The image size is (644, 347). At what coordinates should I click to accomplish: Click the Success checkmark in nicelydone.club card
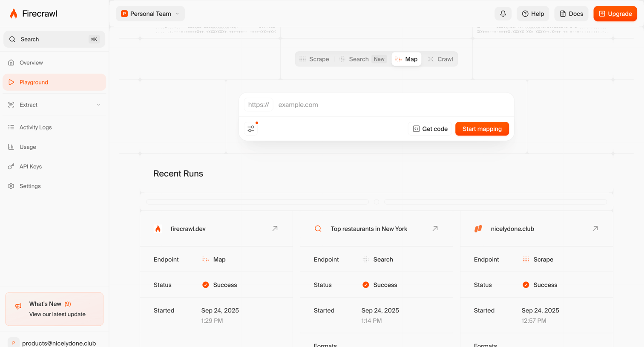pyautogui.click(x=526, y=285)
